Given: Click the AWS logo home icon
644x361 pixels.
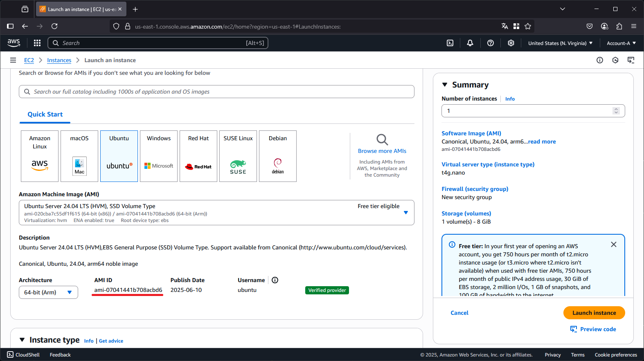Looking at the screenshot, I should 14,43.
